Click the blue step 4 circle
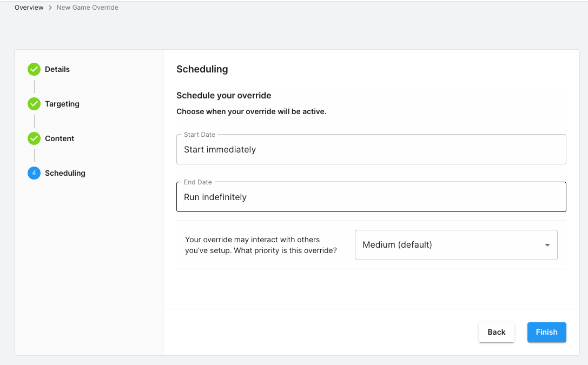 [x=34, y=173]
